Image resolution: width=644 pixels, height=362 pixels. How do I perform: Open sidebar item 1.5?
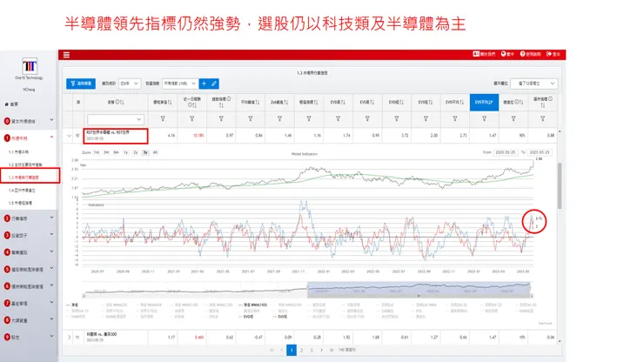(x=20, y=203)
